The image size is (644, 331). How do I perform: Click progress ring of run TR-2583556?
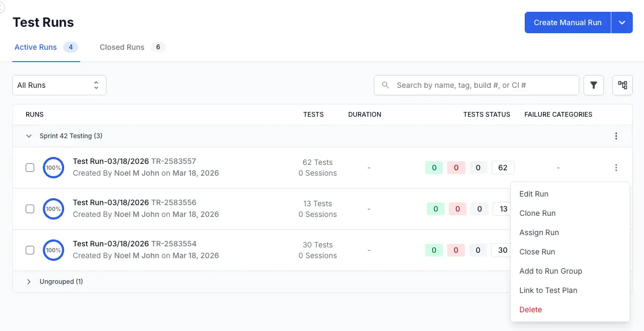point(53,209)
